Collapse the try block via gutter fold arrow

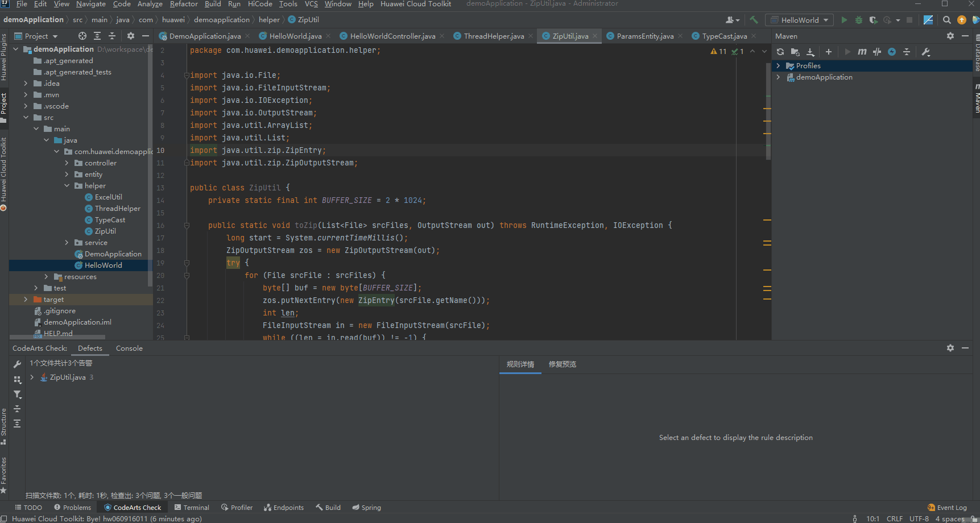pyautogui.click(x=187, y=263)
